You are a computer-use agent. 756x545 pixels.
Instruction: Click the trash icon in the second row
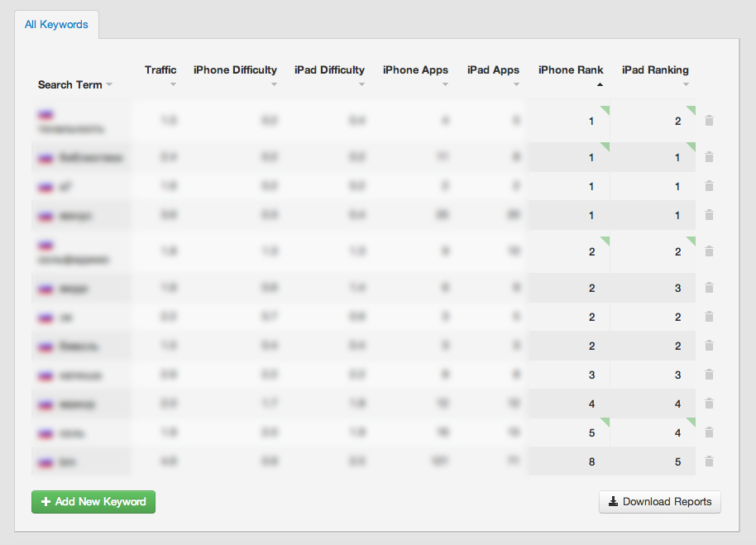(709, 157)
